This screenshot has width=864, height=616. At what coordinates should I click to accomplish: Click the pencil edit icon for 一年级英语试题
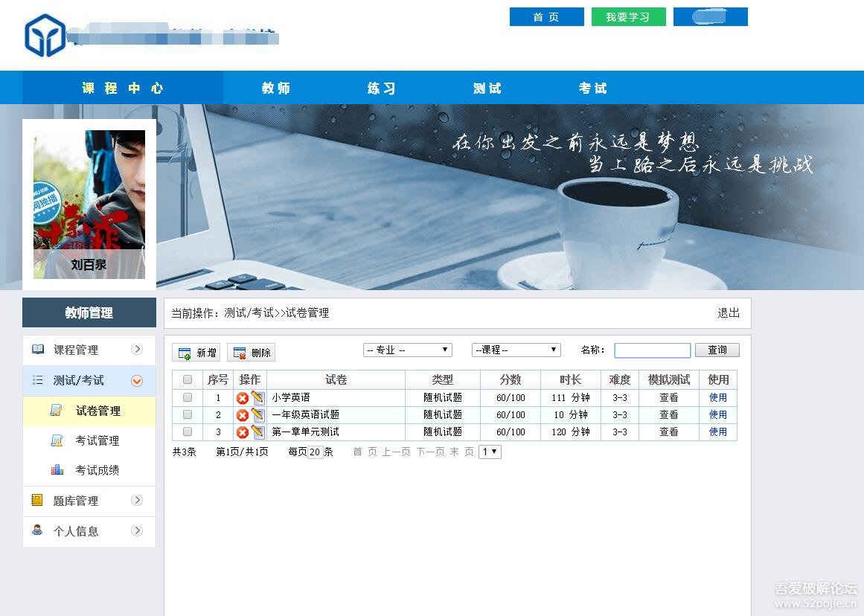[x=257, y=414]
